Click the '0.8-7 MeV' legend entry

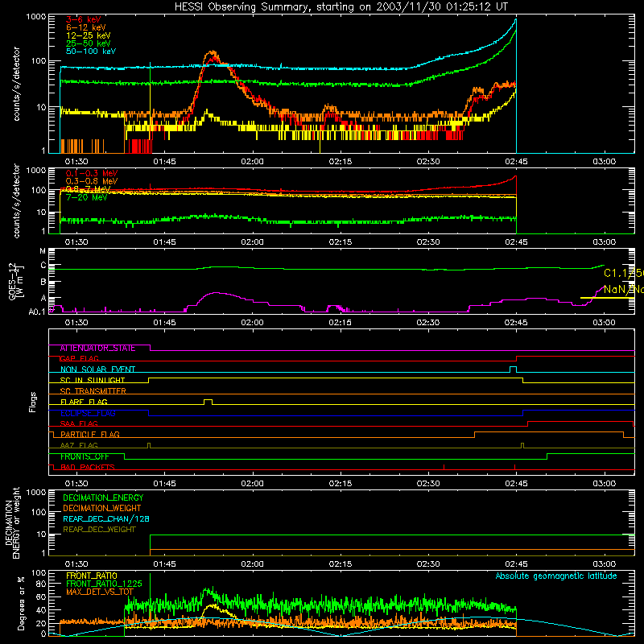[89, 189]
